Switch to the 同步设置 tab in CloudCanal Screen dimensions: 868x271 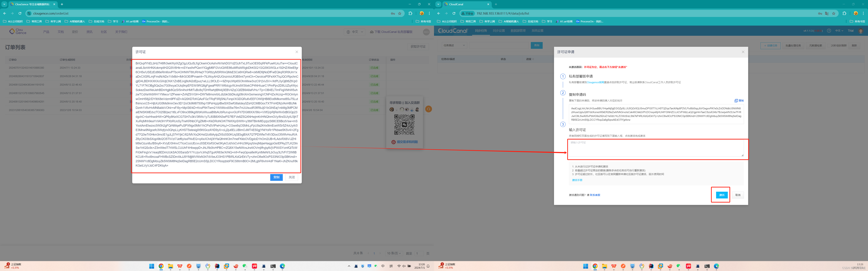(499, 31)
